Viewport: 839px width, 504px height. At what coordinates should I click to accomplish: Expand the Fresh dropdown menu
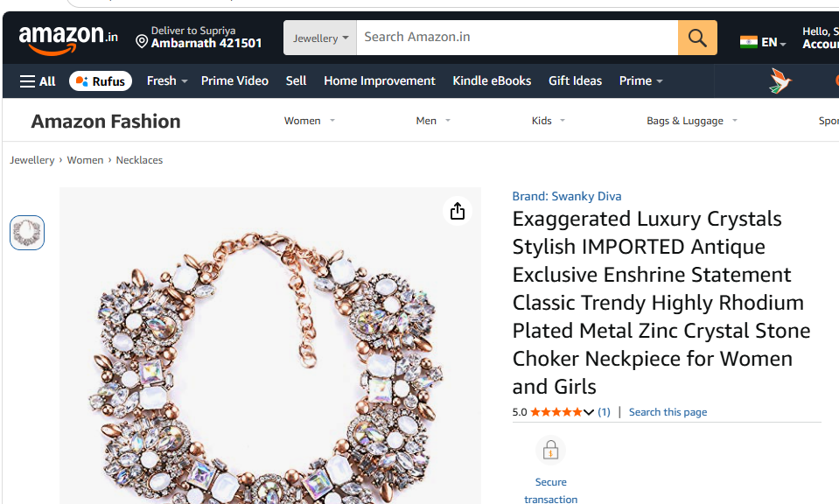coord(167,80)
